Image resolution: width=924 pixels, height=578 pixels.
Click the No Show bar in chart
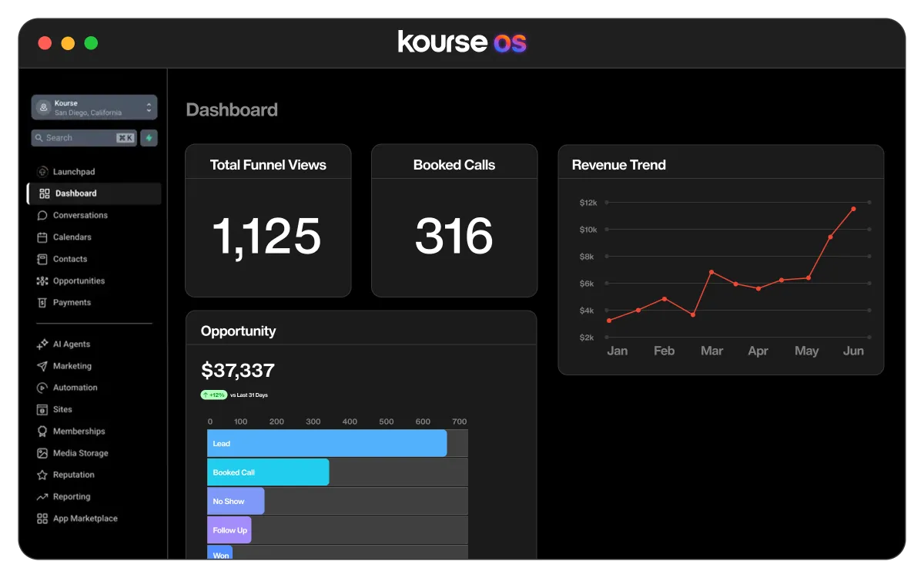click(x=236, y=501)
